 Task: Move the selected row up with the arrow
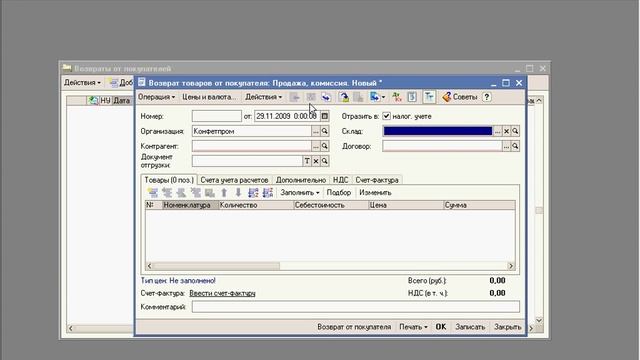point(224,193)
